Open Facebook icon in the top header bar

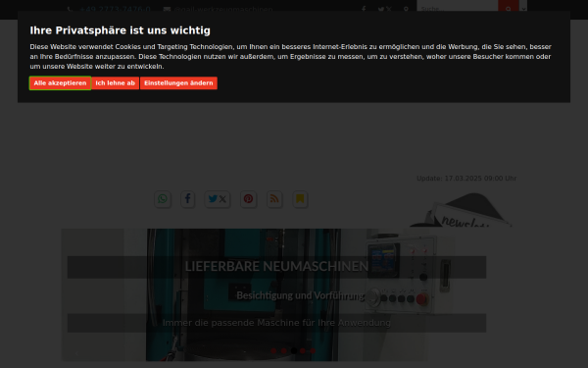[x=364, y=9]
